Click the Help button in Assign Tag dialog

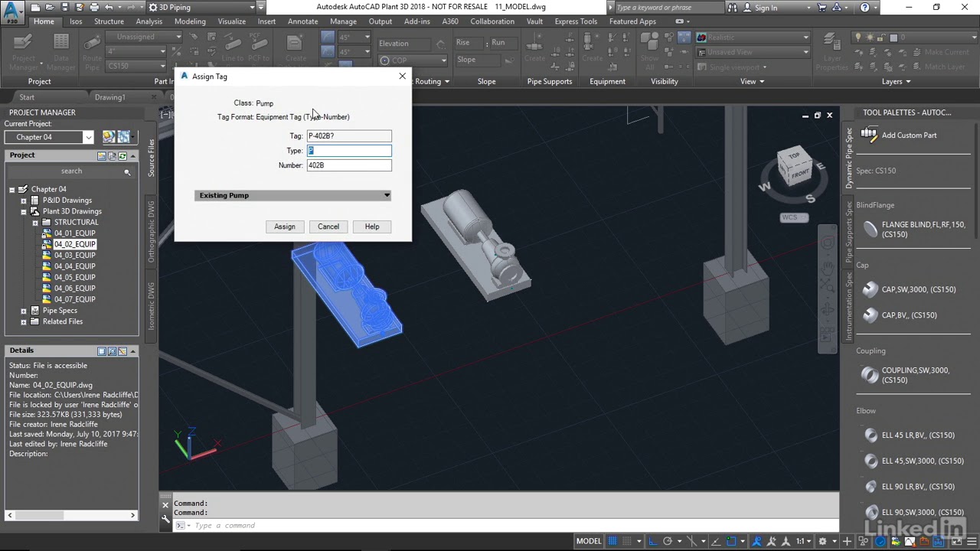[x=372, y=227]
